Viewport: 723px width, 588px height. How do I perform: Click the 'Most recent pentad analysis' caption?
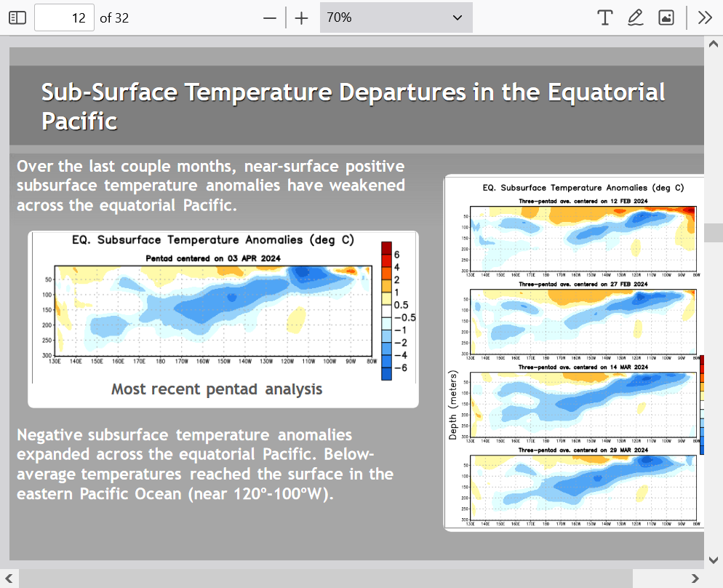[217, 389]
